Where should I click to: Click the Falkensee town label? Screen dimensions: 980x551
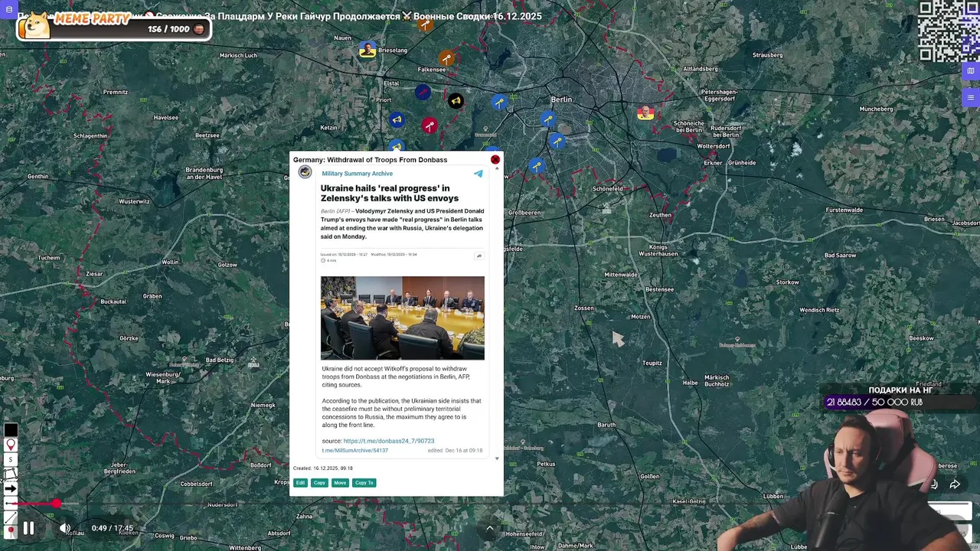[432, 70]
